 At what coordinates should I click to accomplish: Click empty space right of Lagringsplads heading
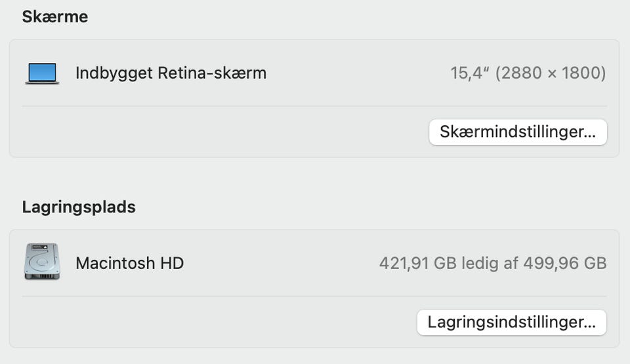[361, 207]
